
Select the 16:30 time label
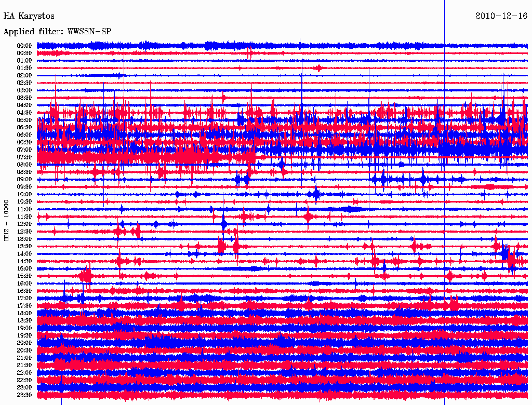pos(24,291)
